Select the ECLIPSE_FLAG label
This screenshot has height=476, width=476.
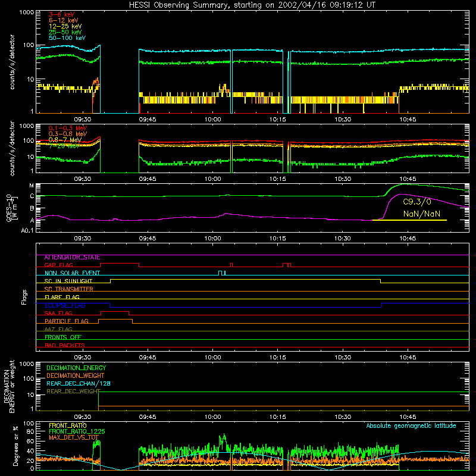click(65, 305)
